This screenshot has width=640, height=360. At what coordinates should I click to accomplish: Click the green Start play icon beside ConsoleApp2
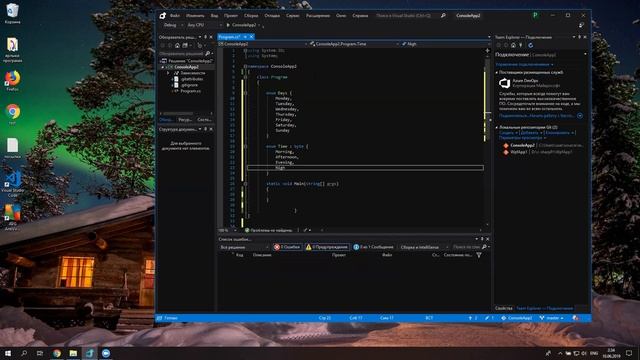coord(228,25)
